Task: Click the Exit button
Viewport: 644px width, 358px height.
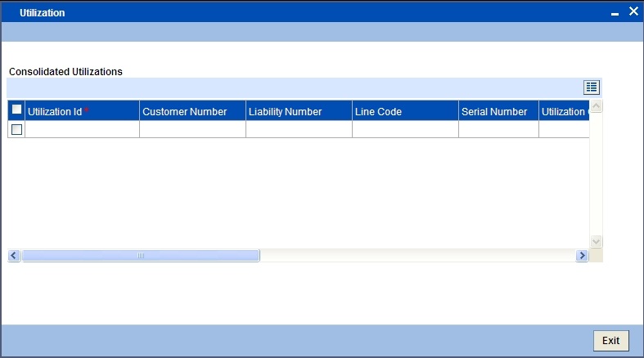Action: 610,340
